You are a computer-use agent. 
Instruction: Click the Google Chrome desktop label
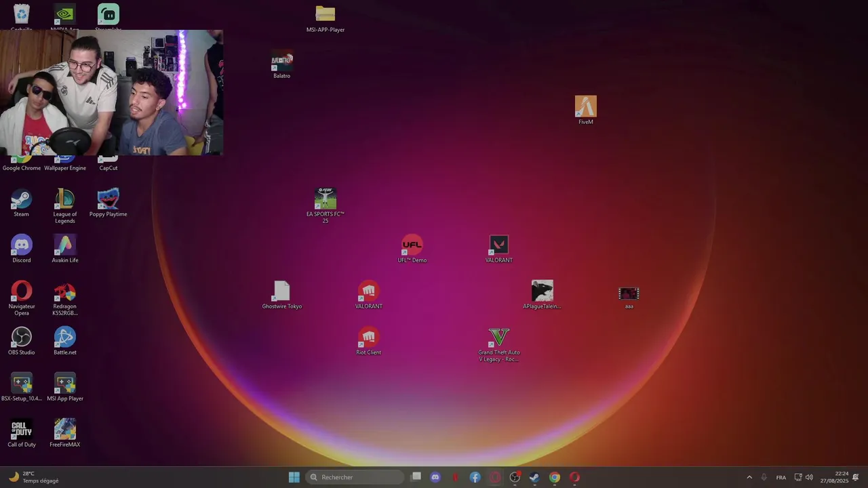(x=22, y=168)
